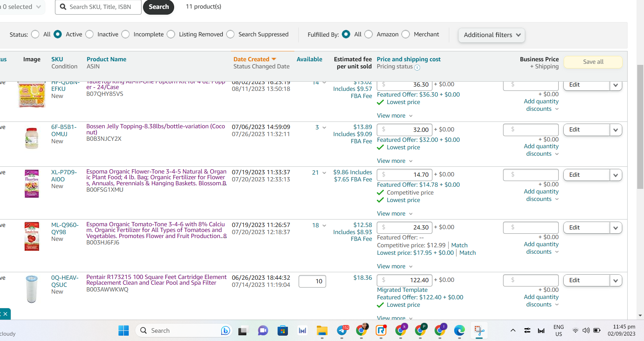Show hidden system tray icons
The width and height of the screenshot is (644, 341).
click(513, 330)
